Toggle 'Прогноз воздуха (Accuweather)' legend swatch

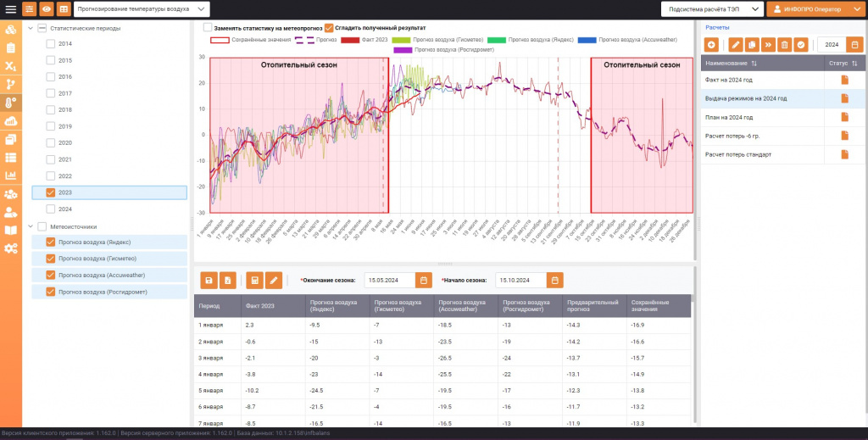(587, 40)
